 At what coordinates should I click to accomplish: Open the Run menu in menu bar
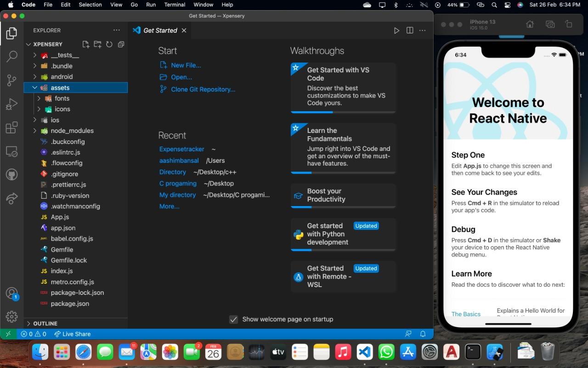tap(151, 5)
